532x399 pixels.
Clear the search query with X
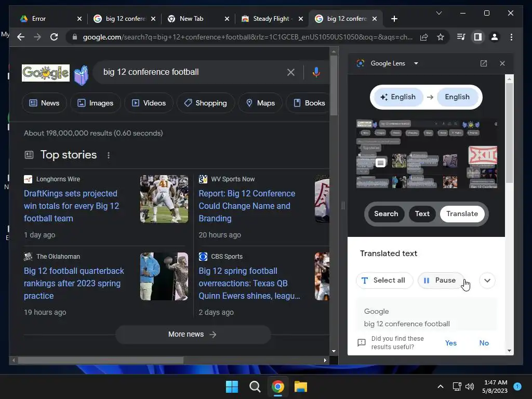[291, 72]
